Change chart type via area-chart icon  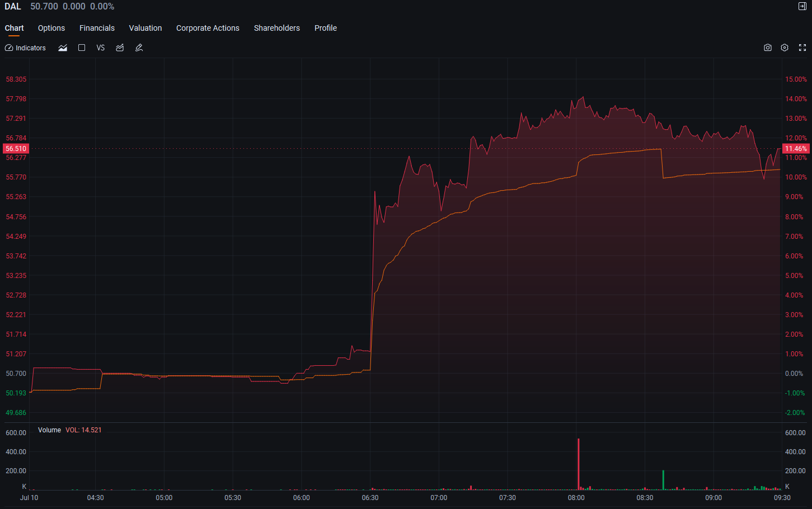[63, 48]
